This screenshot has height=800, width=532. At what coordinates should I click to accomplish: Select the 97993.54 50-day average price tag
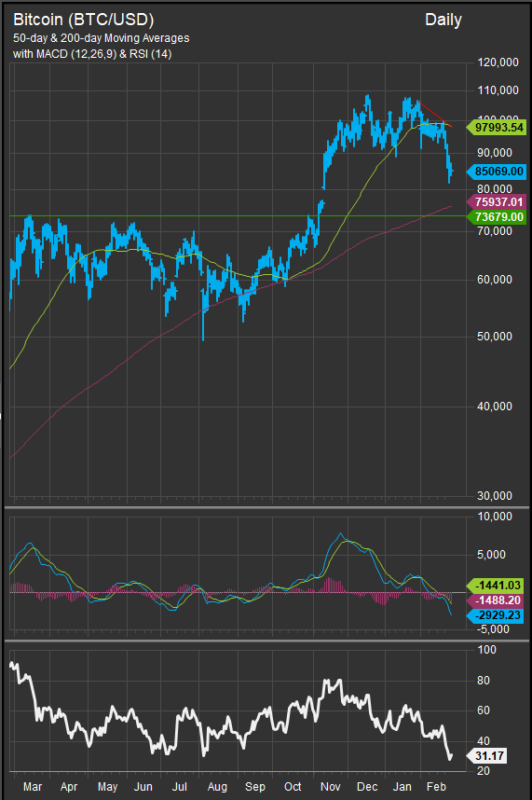pyautogui.click(x=497, y=127)
